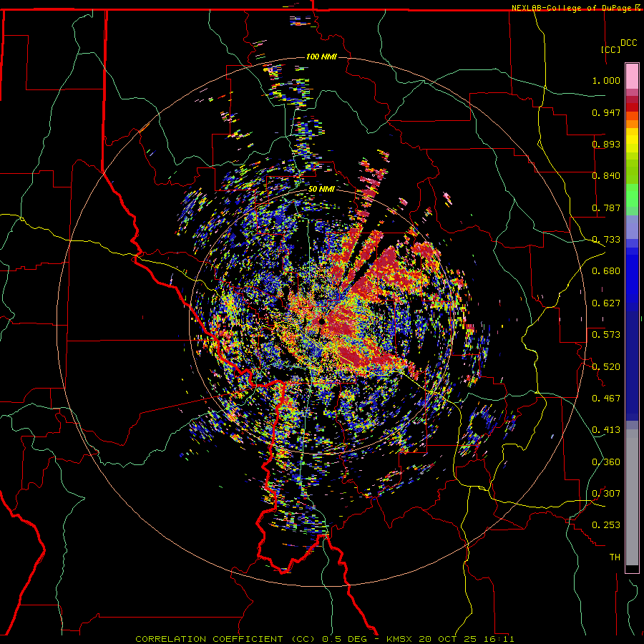Select the 0.733 scale value

606,240
